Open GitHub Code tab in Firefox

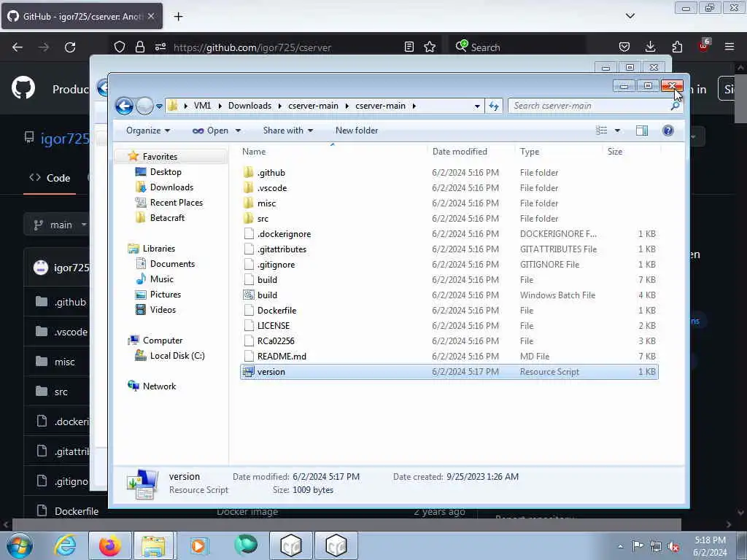pyautogui.click(x=50, y=178)
